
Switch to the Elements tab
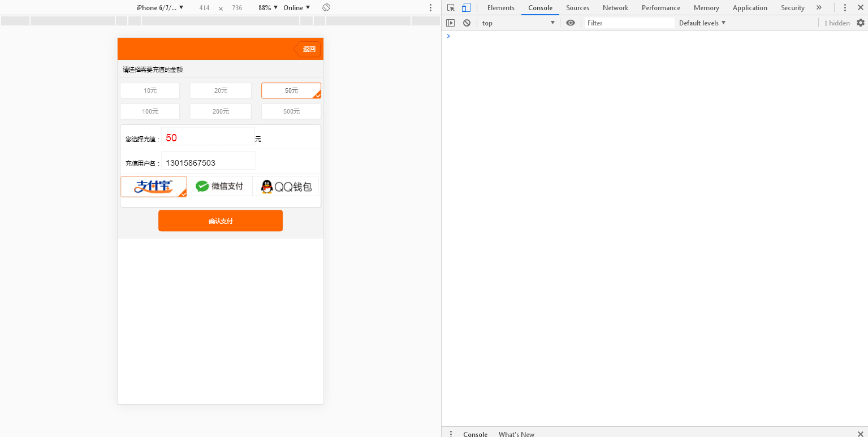(x=500, y=8)
